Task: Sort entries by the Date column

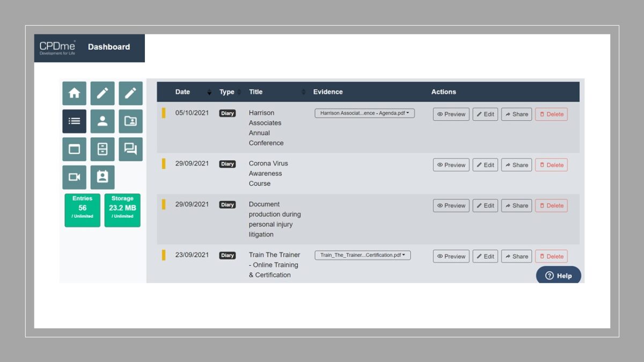Action: [x=182, y=92]
